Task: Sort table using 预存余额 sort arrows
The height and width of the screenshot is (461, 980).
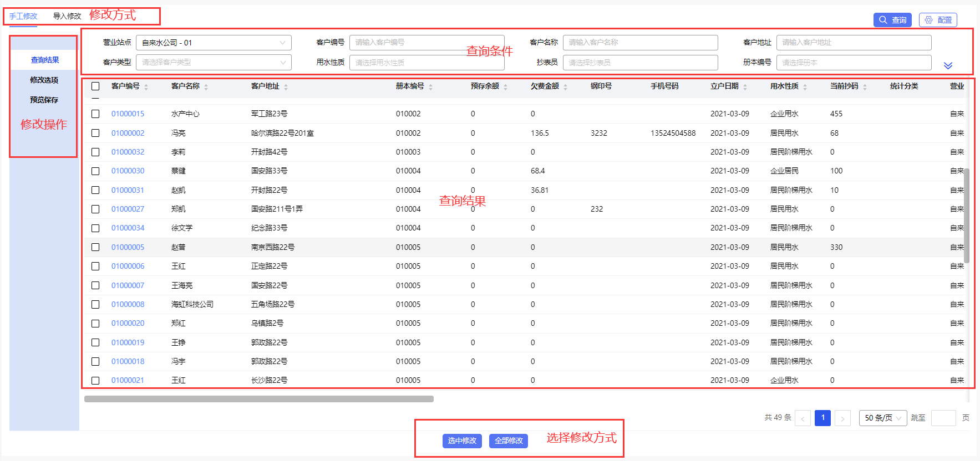Action: pyautogui.click(x=505, y=87)
